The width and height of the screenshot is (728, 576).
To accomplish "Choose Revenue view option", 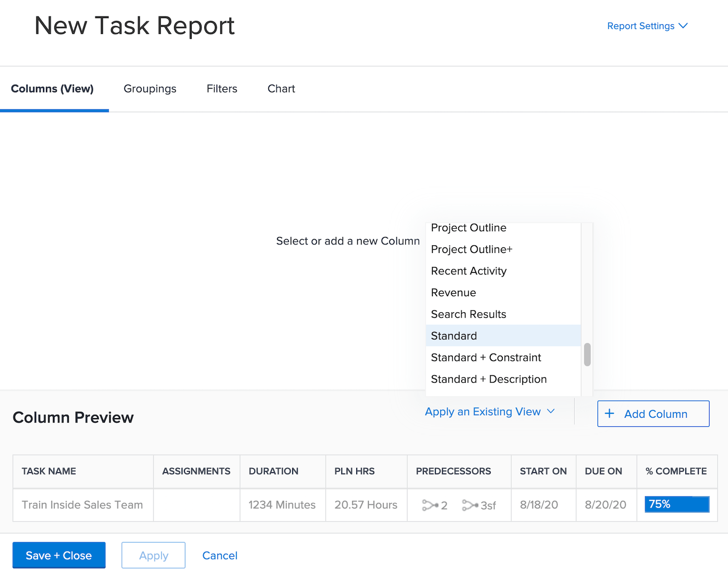I will (x=503, y=292).
